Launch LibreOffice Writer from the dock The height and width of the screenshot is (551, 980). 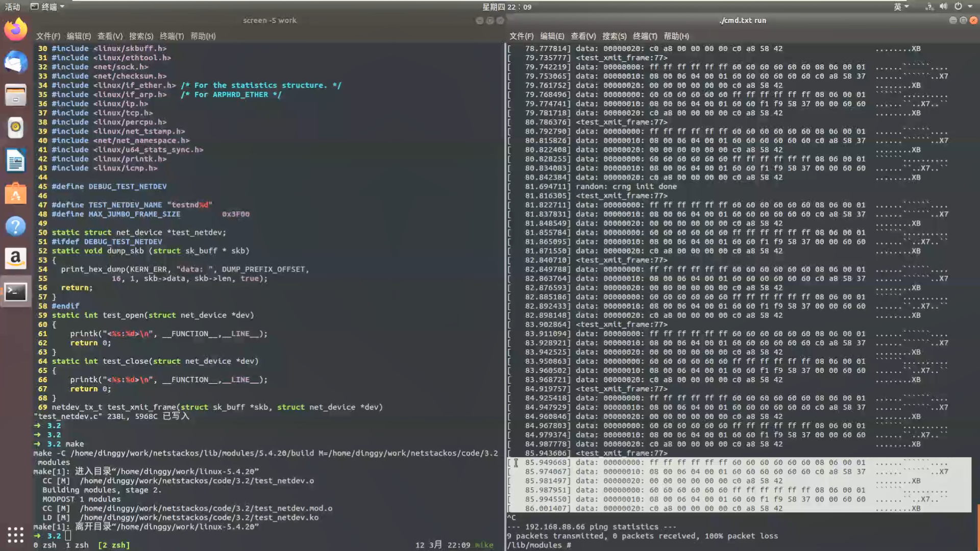(x=15, y=161)
